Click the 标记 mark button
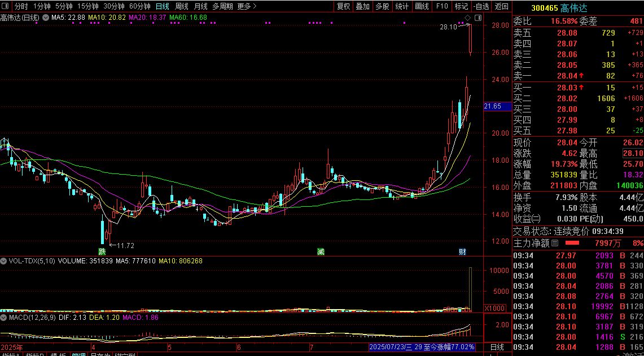 click(461, 6)
